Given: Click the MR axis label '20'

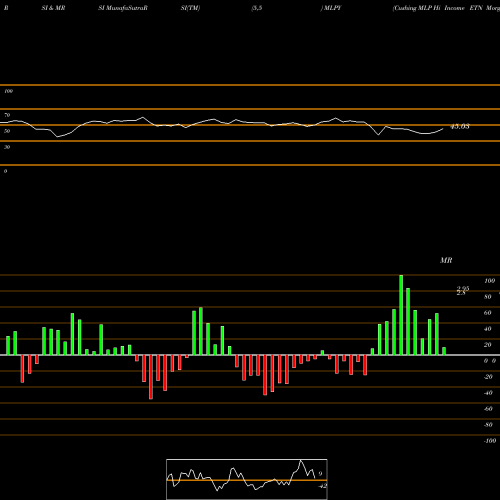Looking at the screenshot, I should pos(488,345).
